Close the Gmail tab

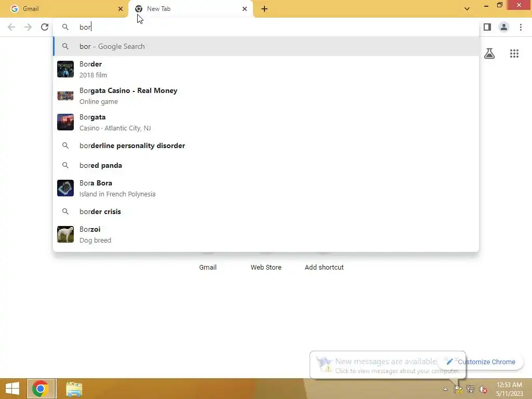point(121,9)
